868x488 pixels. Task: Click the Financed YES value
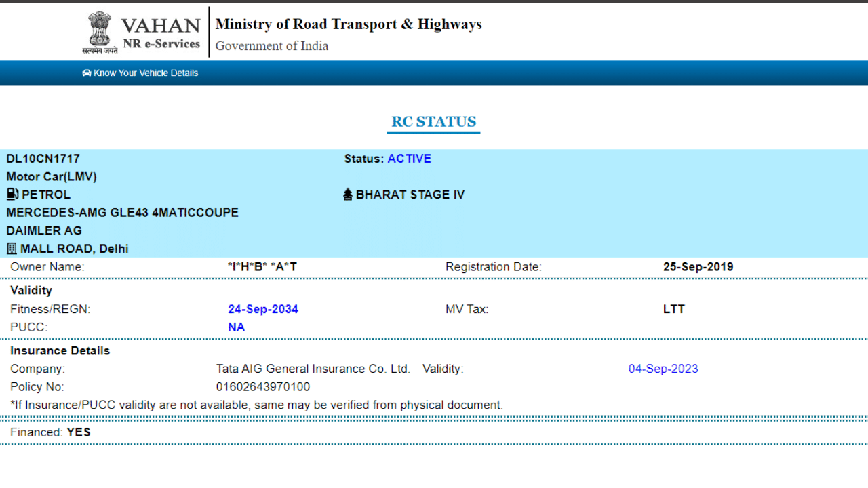pyautogui.click(x=79, y=432)
